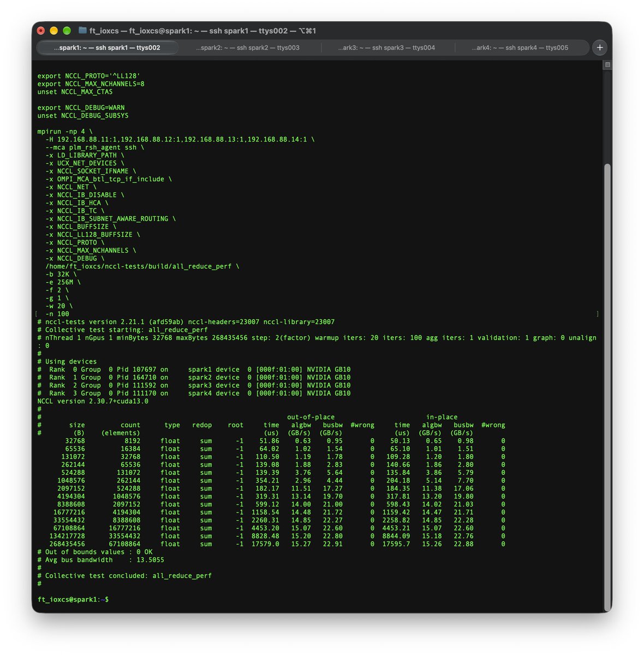Image resolution: width=644 pixels, height=655 pixels.
Task: Click the folder proxy icon in title bar
Action: point(83,31)
